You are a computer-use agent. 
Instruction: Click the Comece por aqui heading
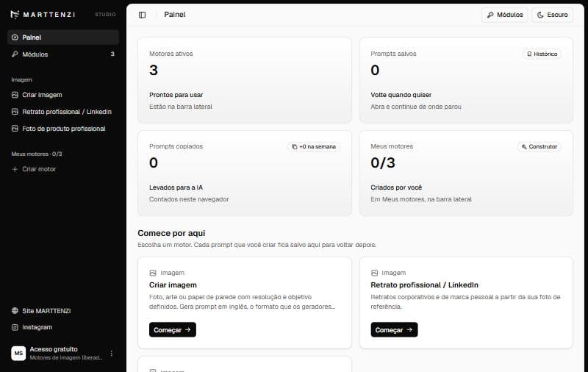click(x=171, y=233)
